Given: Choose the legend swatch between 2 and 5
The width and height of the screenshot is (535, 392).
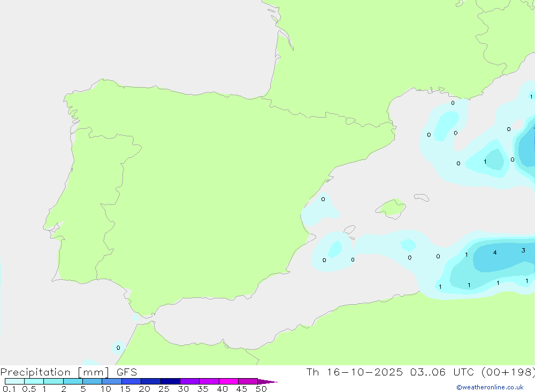Looking at the screenshot, I should [x=73, y=381].
